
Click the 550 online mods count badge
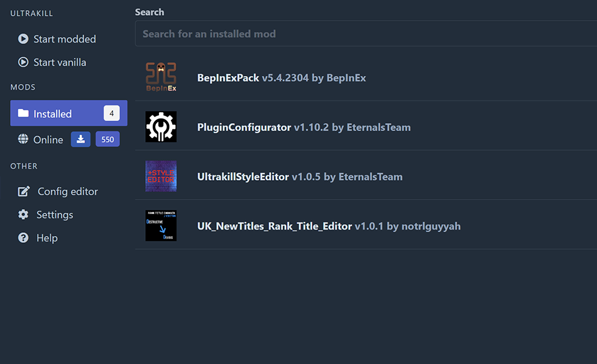tap(107, 139)
